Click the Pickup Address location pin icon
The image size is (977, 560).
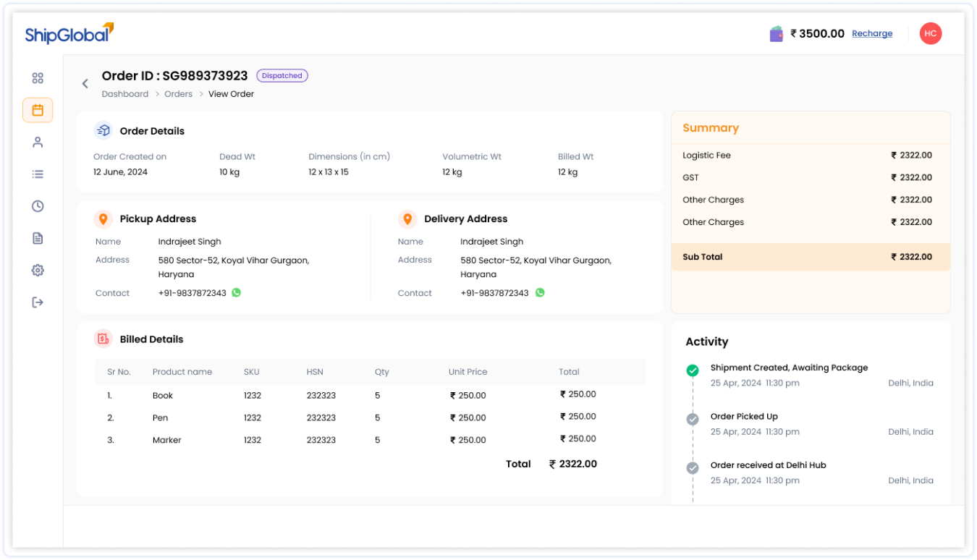point(104,219)
